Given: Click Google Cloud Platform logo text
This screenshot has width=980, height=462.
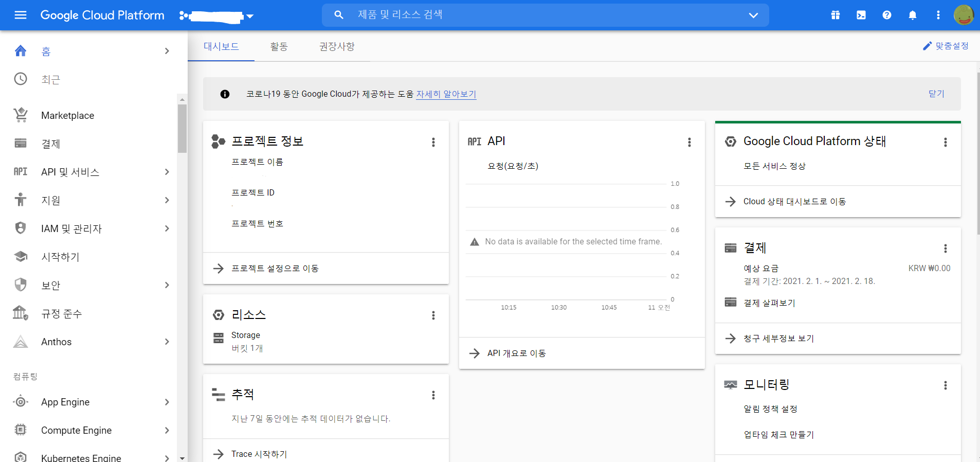Looking at the screenshot, I should pos(102,15).
